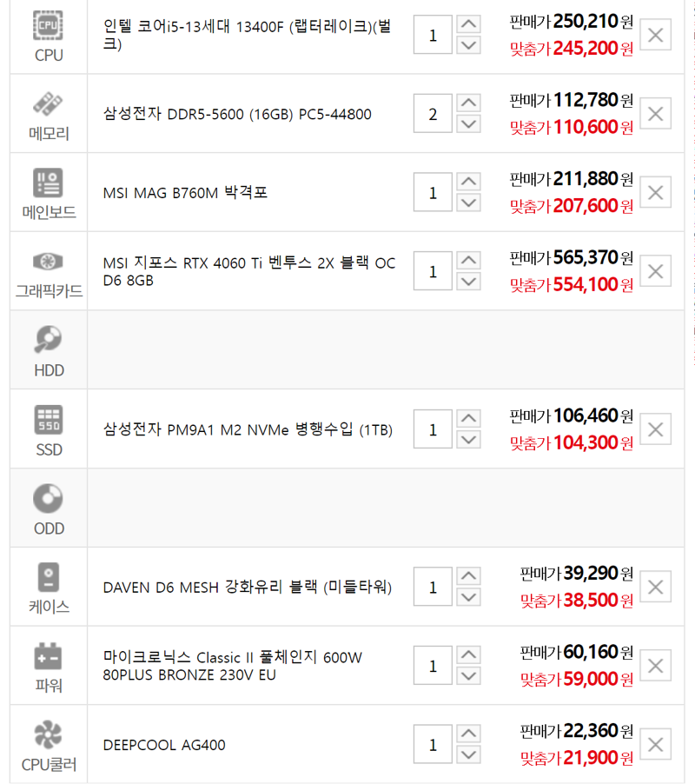Image resolution: width=695 pixels, height=784 pixels.
Task: Decrease memory quantity with down arrow
Action: click(468, 123)
